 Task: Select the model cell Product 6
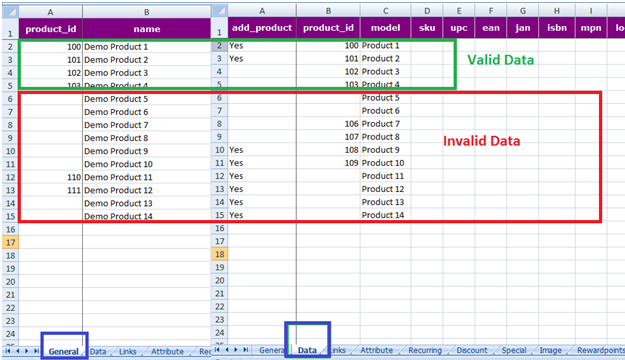(x=385, y=111)
